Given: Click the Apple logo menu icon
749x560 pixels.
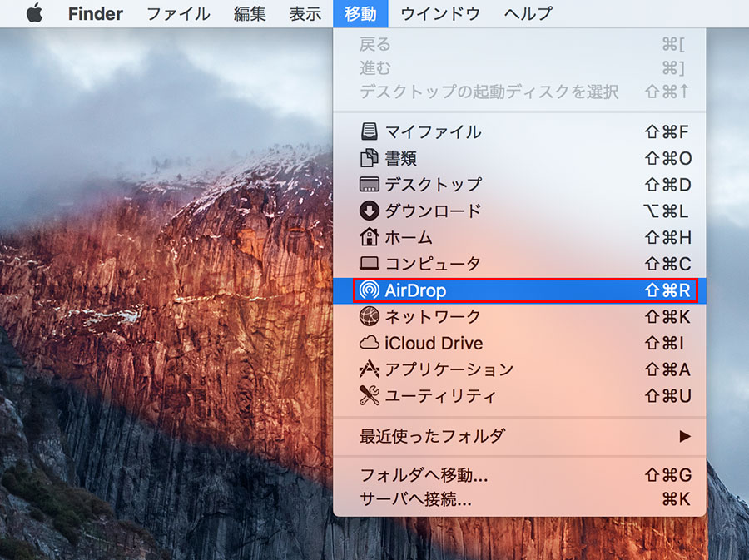Looking at the screenshot, I should [x=34, y=14].
